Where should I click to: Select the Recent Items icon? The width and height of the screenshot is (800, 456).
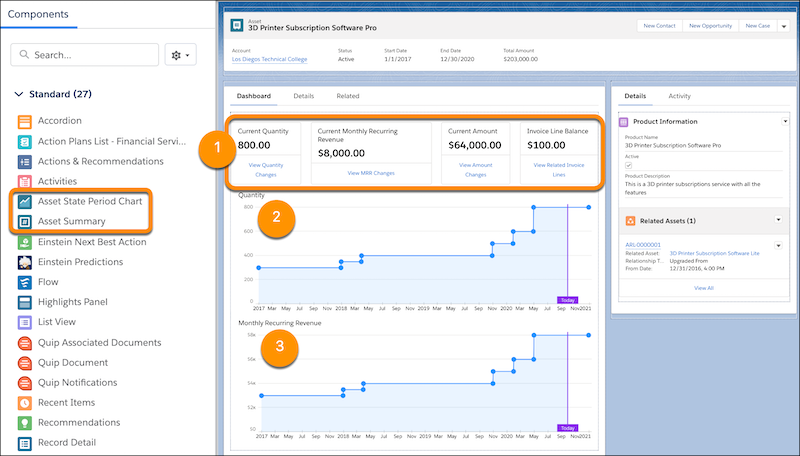coord(24,402)
